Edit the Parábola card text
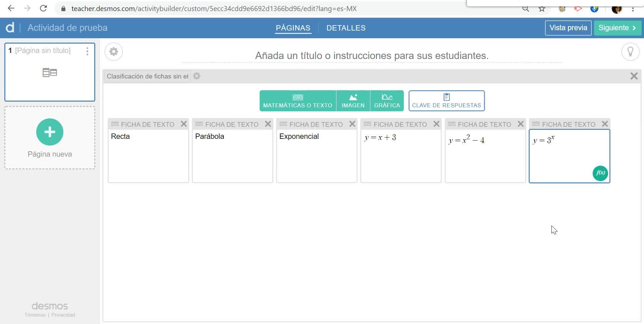The width and height of the screenshot is (644, 324). pyautogui.click(x=232, y=156)
